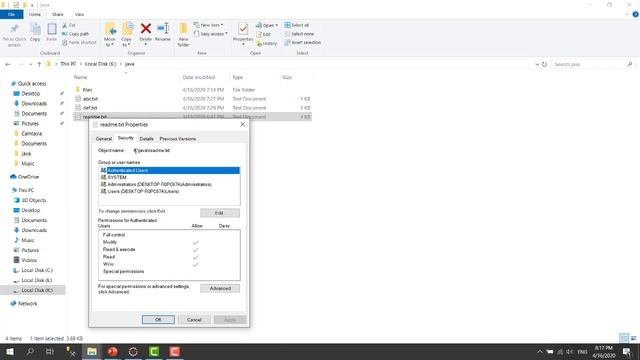Click OK in Properties dialog
This screenshot has width=640, height=360.
coord(158,320)
